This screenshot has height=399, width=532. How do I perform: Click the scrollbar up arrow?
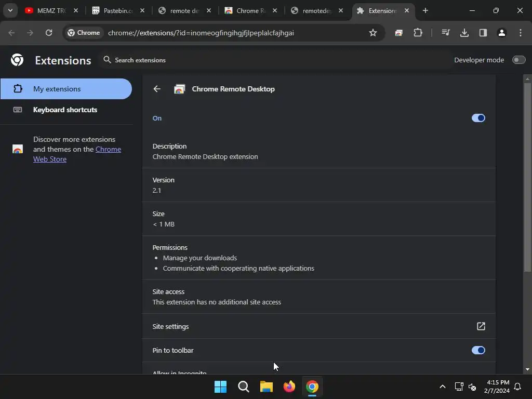pos(527,78)
